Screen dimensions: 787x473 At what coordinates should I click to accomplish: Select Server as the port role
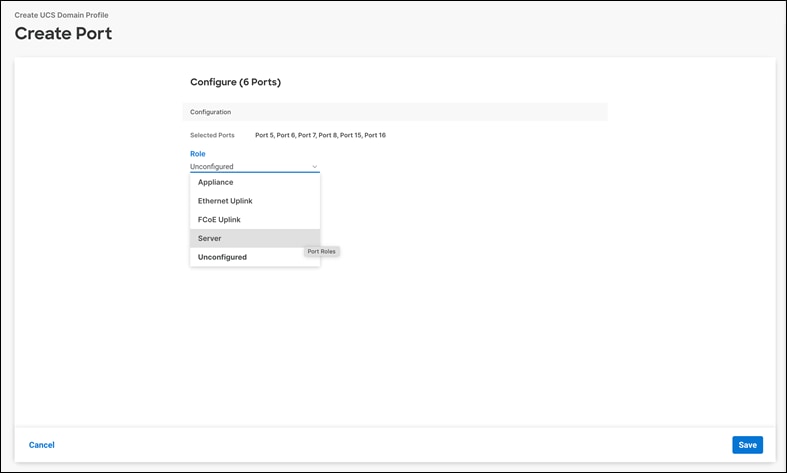[254, 238]
